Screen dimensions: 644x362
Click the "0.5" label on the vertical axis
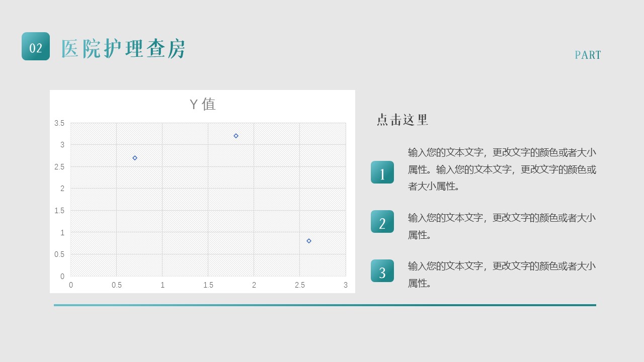click(59, 254)
